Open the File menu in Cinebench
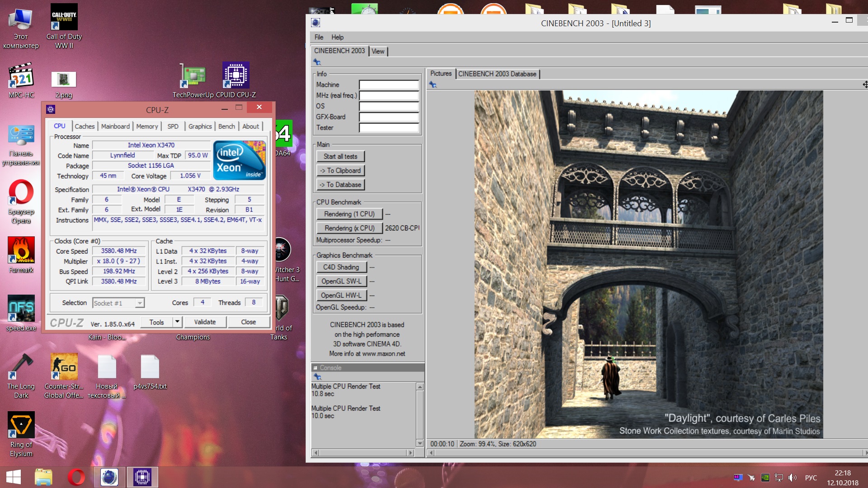Viewport: 868px width, 488px height. tap(319, 38)
